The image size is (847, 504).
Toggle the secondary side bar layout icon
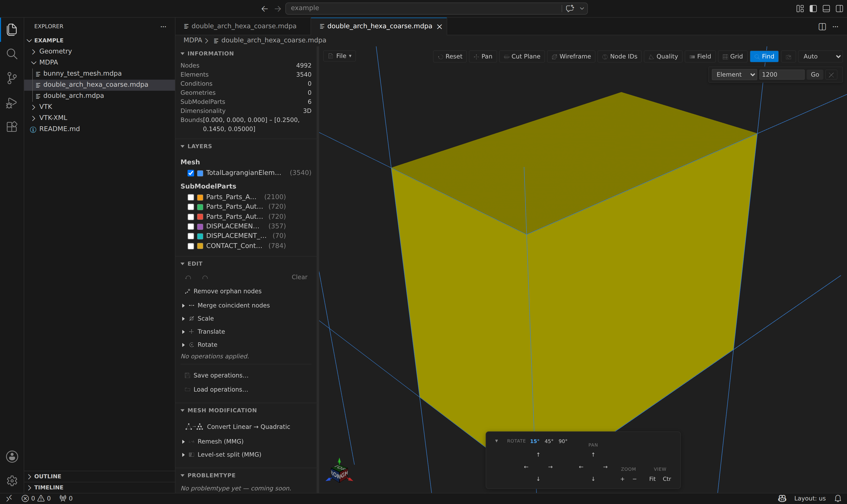tap(839, 9)
